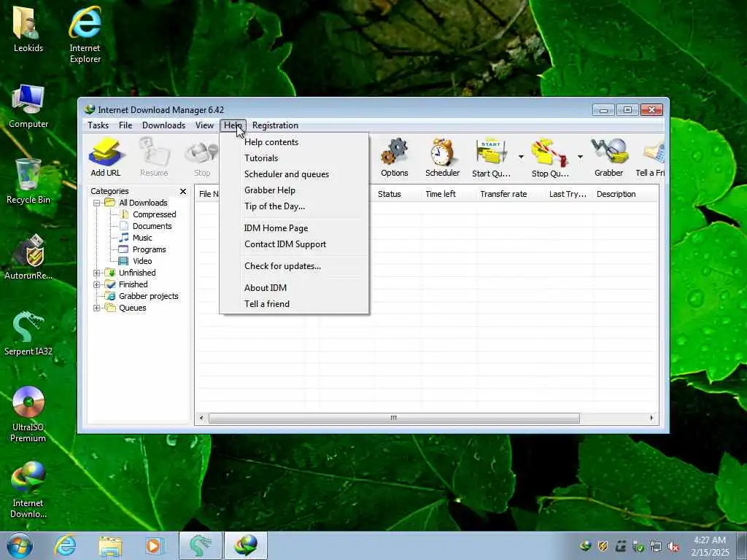Expand the Finished tree node

point(97,285)
